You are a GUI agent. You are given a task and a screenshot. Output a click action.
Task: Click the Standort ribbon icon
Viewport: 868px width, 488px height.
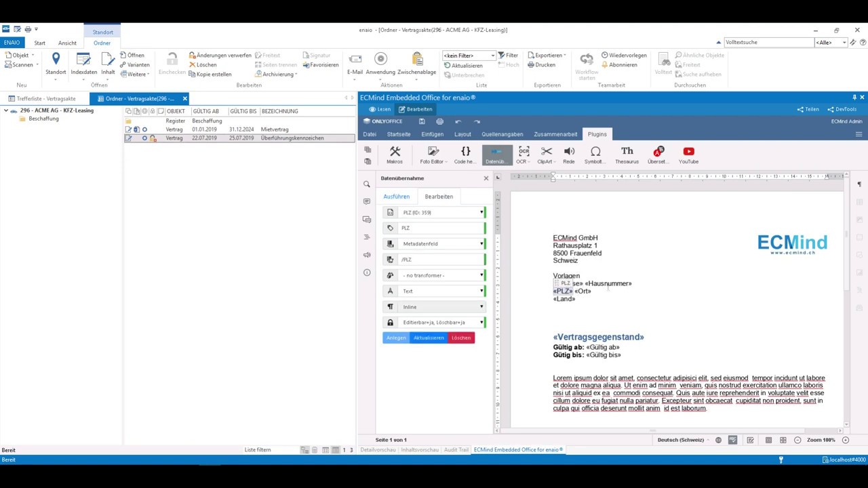56,64
